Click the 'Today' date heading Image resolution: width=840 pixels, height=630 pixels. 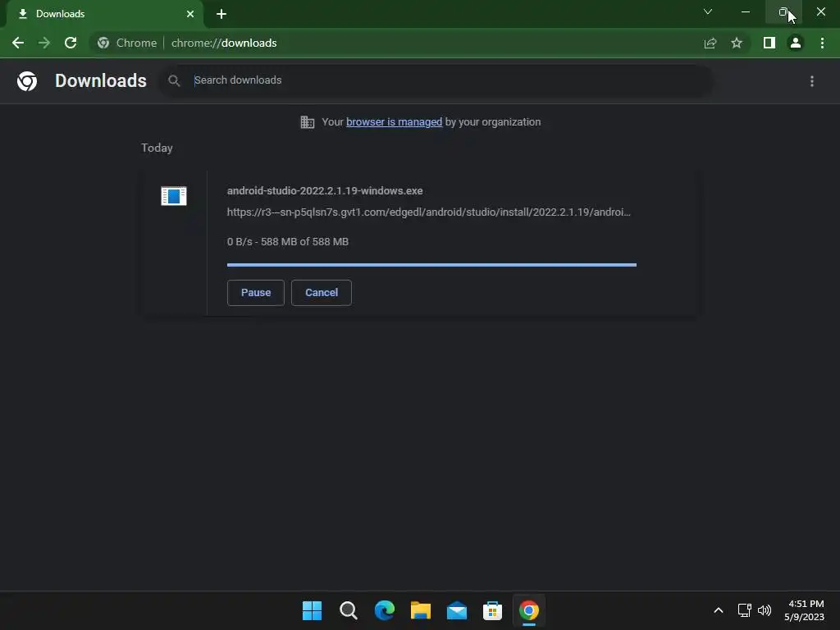pyautogui.click(x=157, y=148)
